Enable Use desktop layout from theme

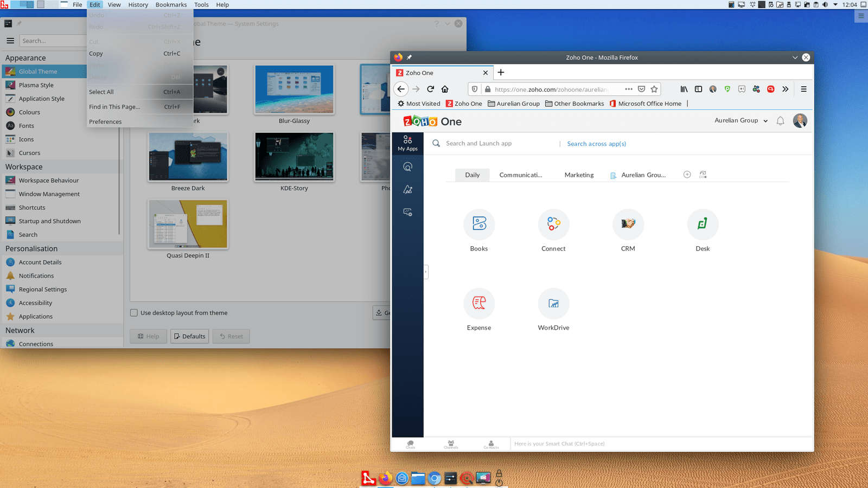pos(134,313)
